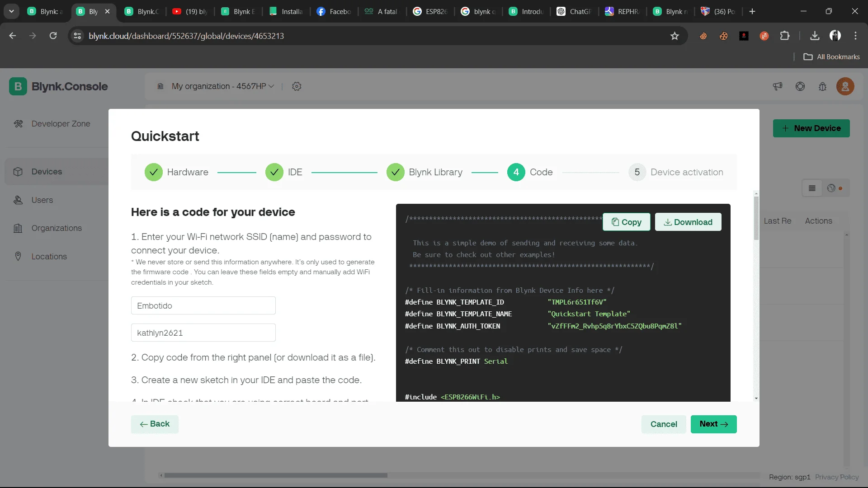
Task: Open browser extensions puzzle icon
Action: click(785, 36)
